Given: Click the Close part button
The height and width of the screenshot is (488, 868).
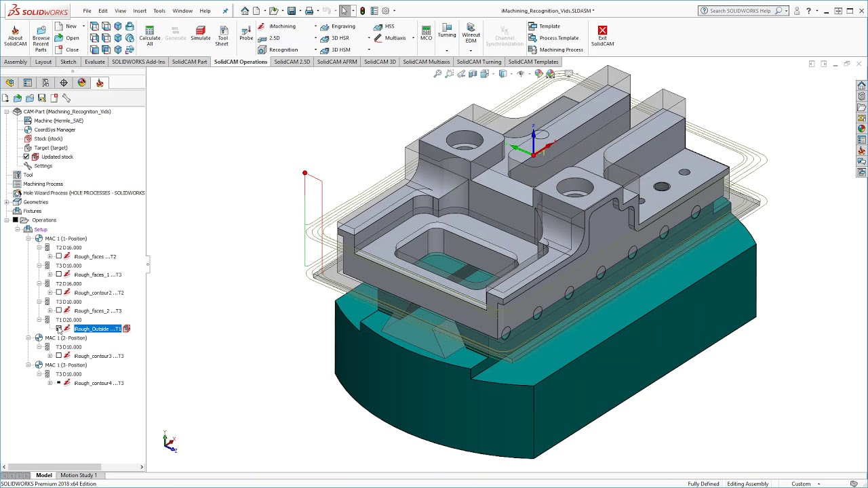Looking at the screenshot, I should click(x=66, y=49).
